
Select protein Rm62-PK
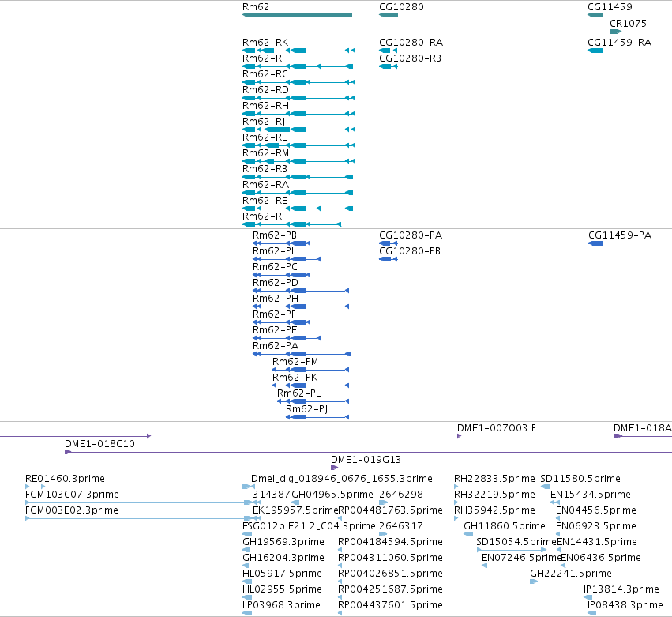310,386
